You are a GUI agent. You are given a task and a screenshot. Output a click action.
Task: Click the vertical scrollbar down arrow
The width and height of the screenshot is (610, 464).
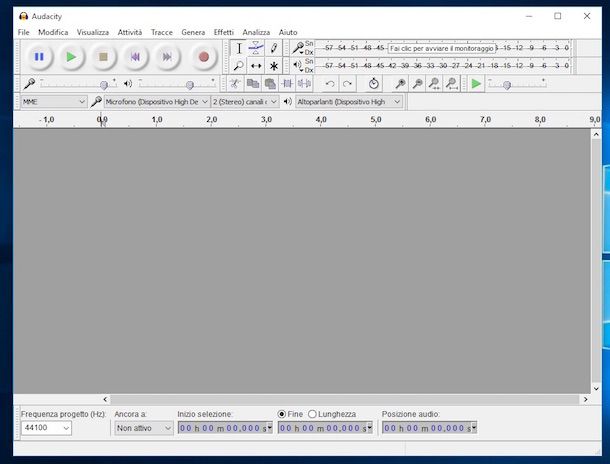pos(596,388)
